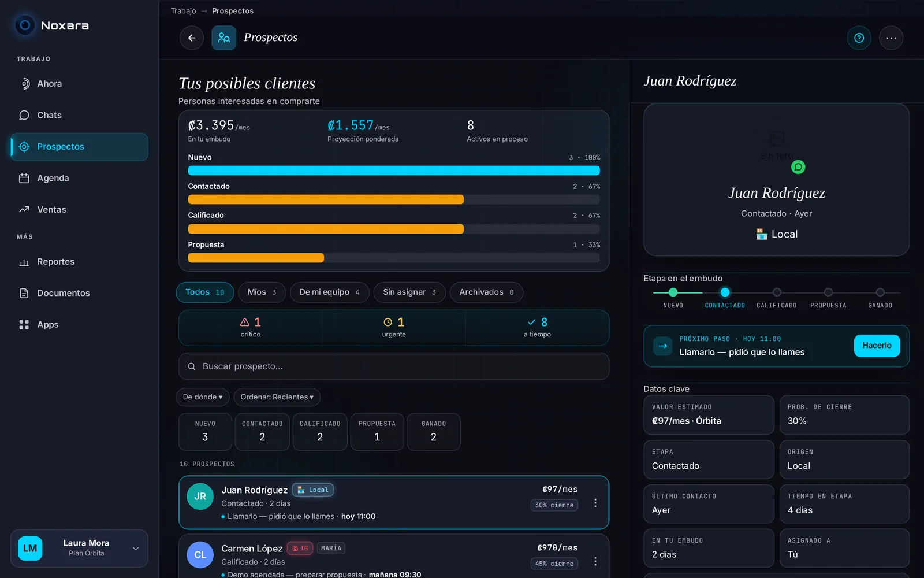
Task: Filter by urgente status
Action: (394, 328)
